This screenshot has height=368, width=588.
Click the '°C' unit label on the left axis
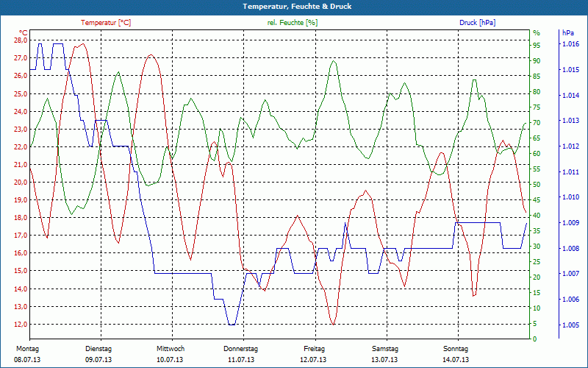coord(24,32)
